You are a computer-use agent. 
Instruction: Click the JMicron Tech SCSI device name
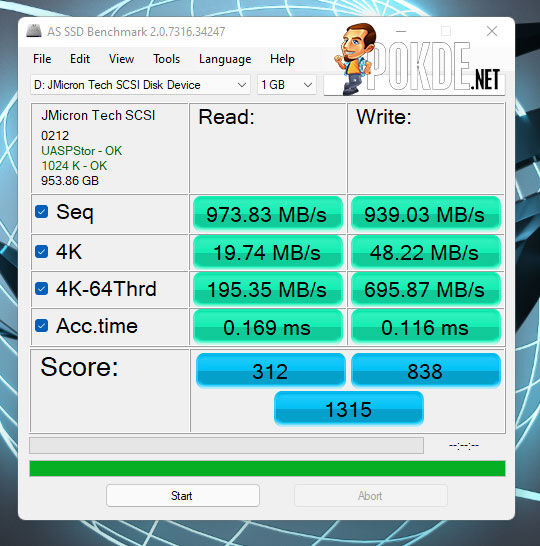[98, 115]
